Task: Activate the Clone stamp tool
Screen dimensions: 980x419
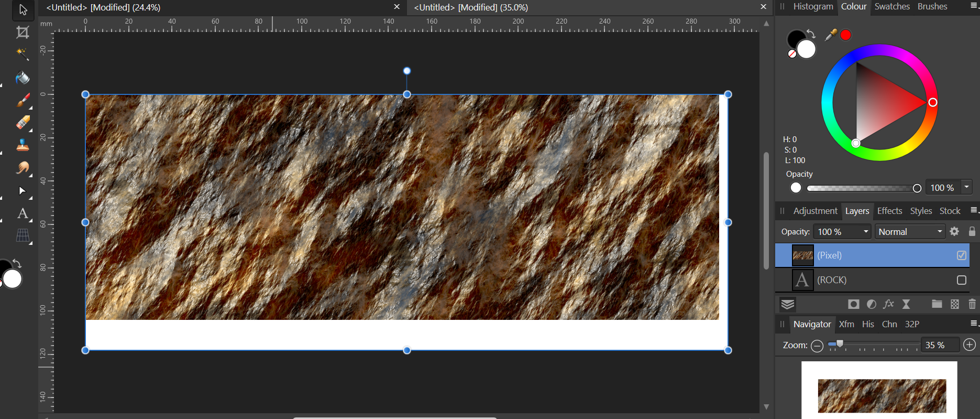Action: [x=23, y=145]
